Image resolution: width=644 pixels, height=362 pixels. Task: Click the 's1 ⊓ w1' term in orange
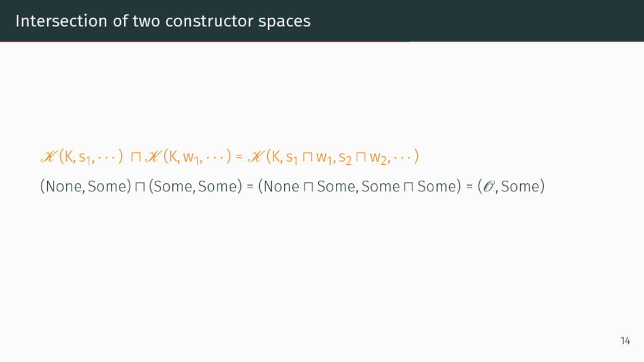pos(311,157)
